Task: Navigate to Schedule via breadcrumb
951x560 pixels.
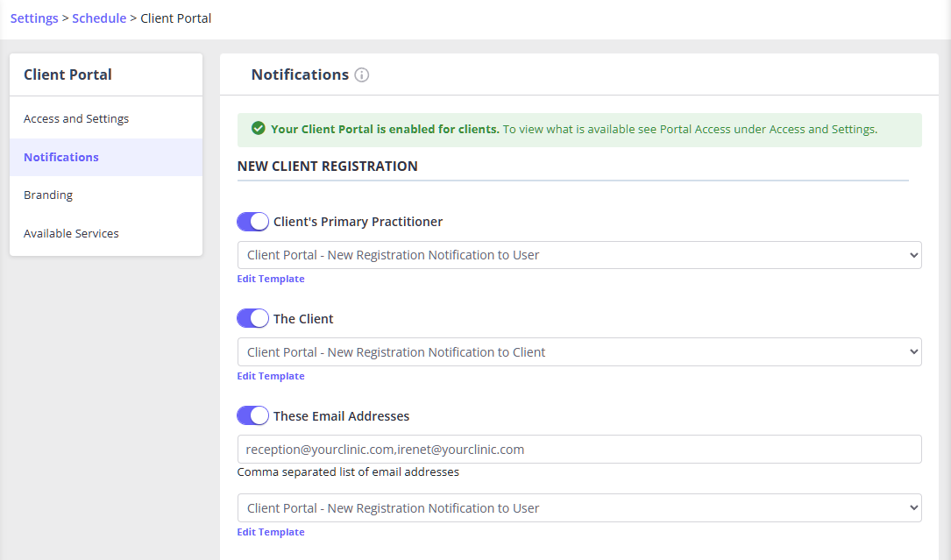Action: (99, 18)
